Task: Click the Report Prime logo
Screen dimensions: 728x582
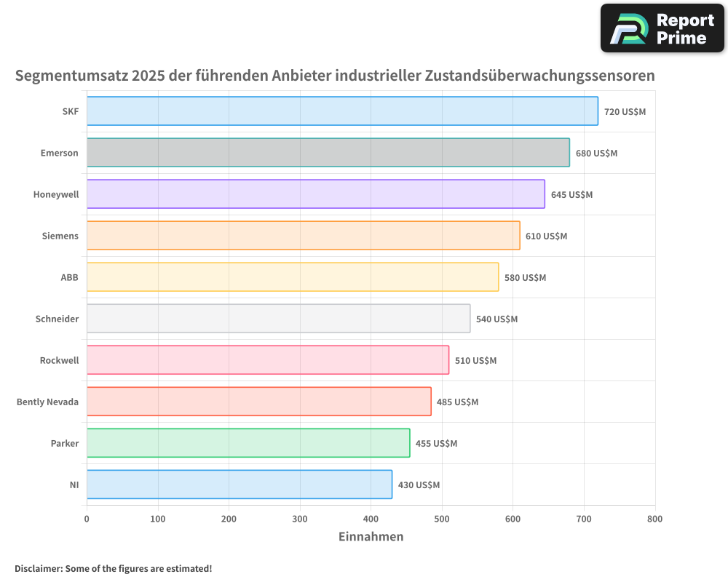Action: [x=662, y=28]
